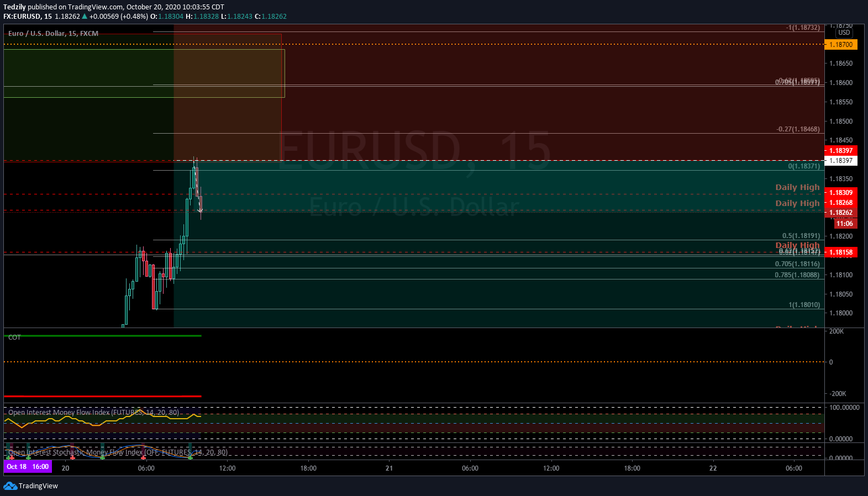Click the date 21 on the time axis
Image resolution: width=868 pixels, height=496 pixels.
coord(390,468)
